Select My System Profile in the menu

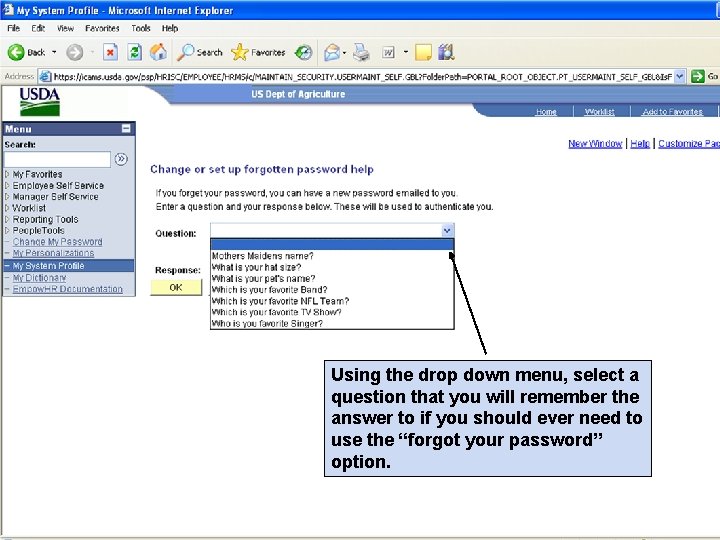click(69, 266)
